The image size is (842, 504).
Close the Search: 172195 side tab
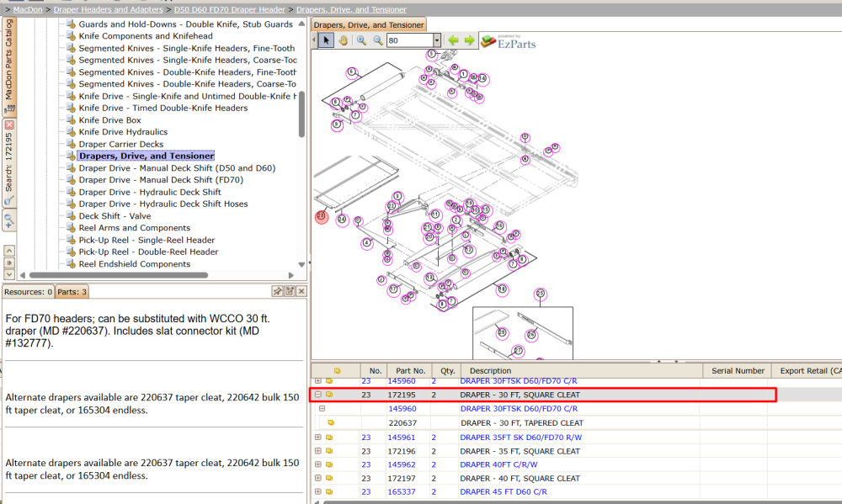[x=9, y=125]
